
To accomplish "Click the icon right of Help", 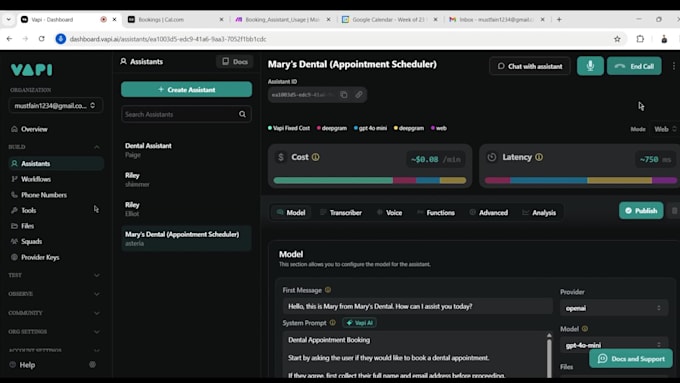I will pos(92,365).
